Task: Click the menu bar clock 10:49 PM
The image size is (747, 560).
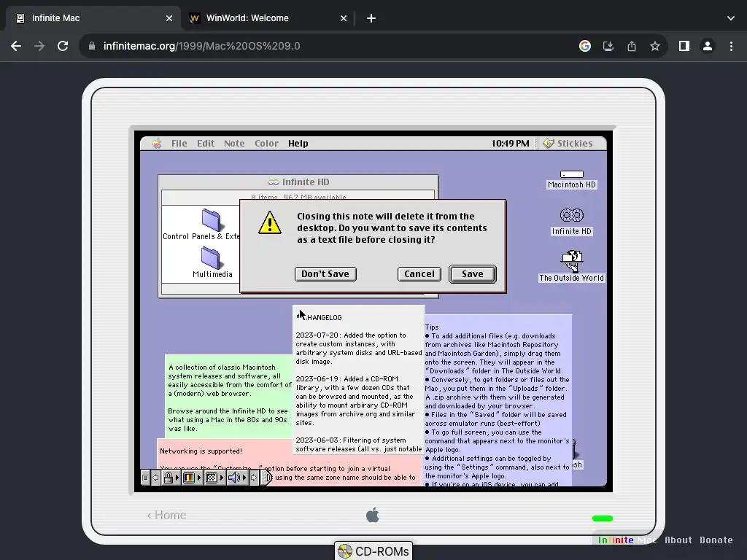Action: (x=510, y=144)
